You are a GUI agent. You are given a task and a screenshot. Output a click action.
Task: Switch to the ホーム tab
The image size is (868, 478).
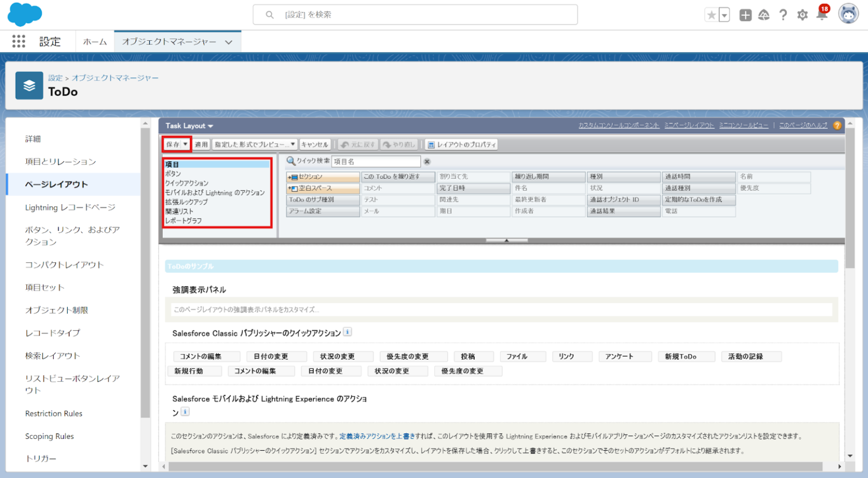[x=94, y=41]
